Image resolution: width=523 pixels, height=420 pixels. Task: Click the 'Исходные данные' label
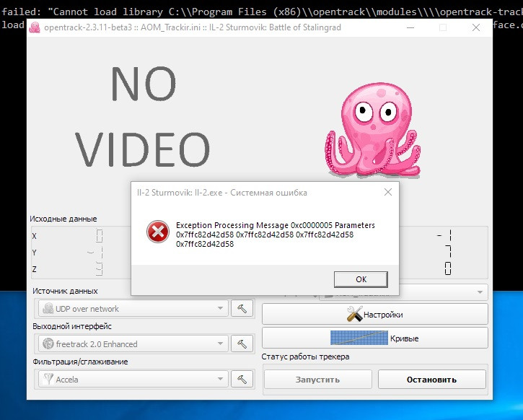click(63, 219)
